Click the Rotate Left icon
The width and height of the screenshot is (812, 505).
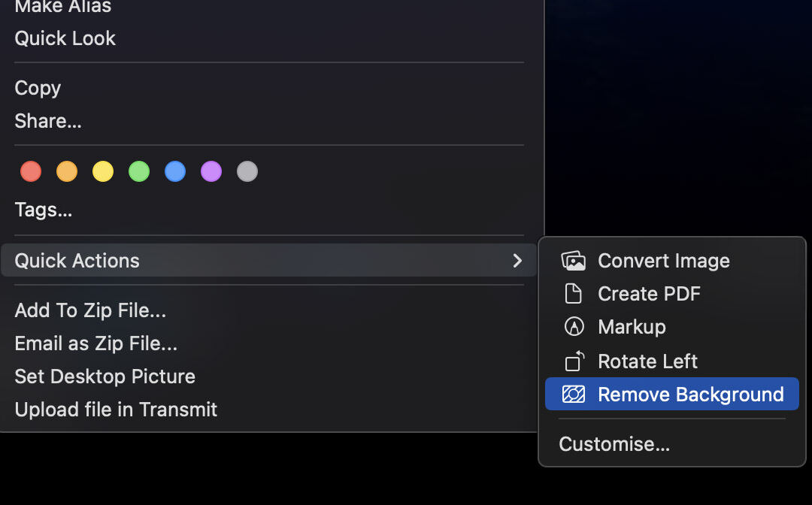point(574,361)
